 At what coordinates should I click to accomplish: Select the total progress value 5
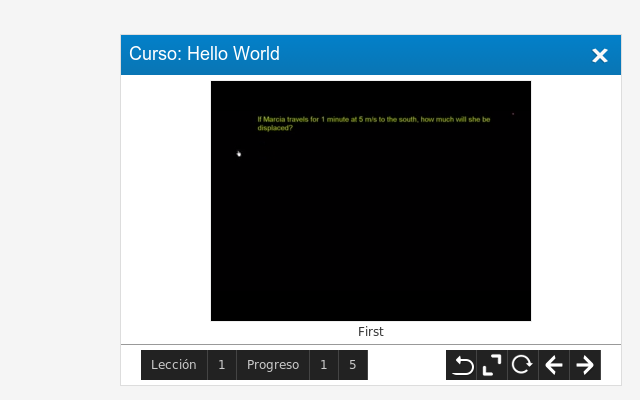click(353, 365)
